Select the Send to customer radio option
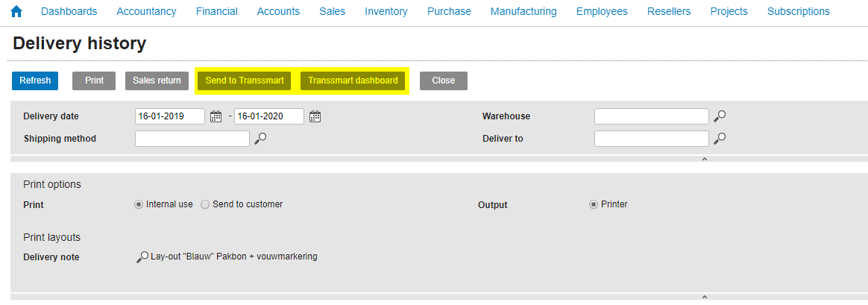This screenshot has width=868, height=305. [x=205, y=204]
